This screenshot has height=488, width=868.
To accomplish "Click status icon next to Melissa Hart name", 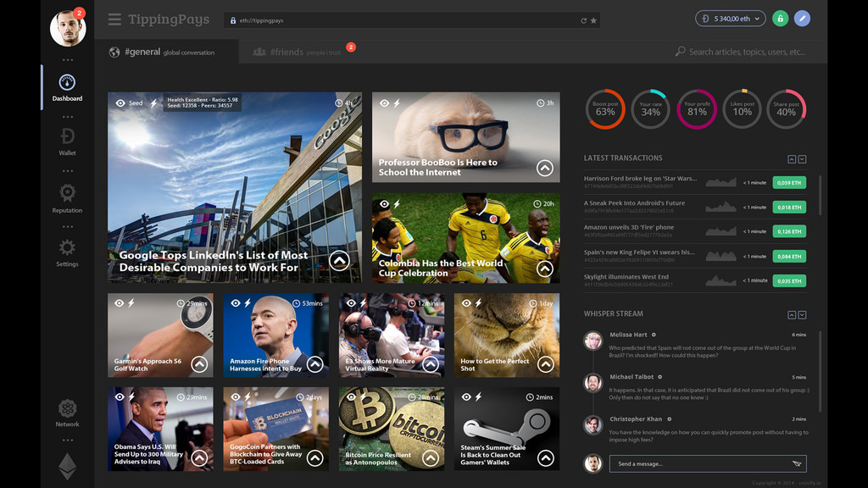I will point(654,335).
